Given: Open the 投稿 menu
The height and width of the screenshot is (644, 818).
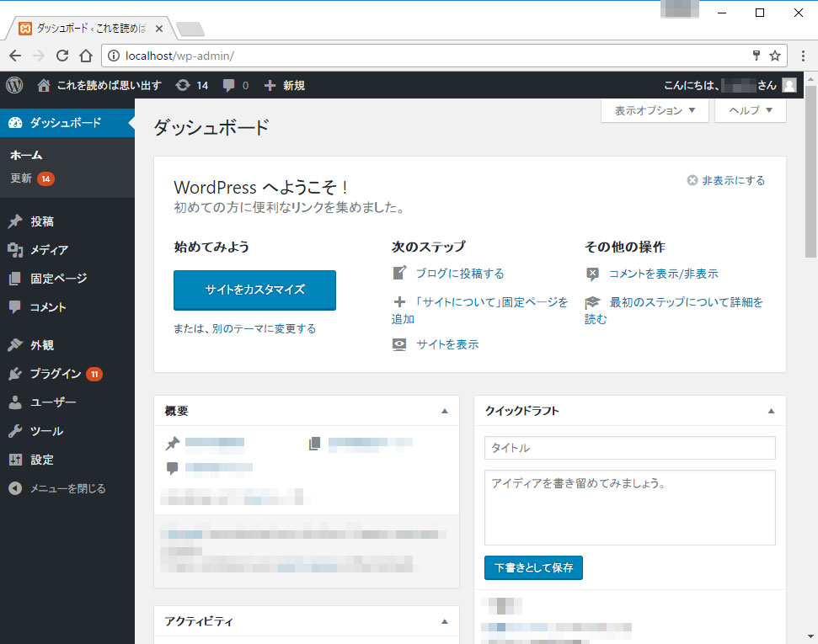Looking at the screenshot, I should coord(67,221).
